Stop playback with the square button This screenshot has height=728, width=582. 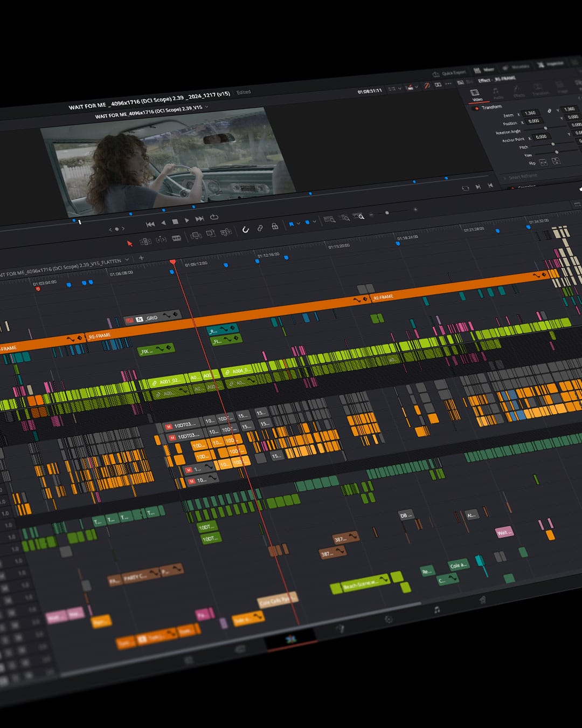(x=175, y=222)
